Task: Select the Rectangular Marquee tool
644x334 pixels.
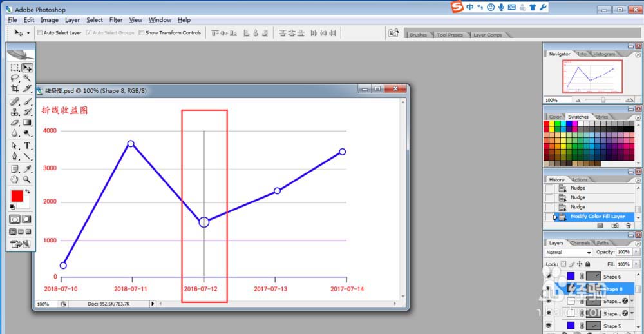Action: tap(15, 68)
